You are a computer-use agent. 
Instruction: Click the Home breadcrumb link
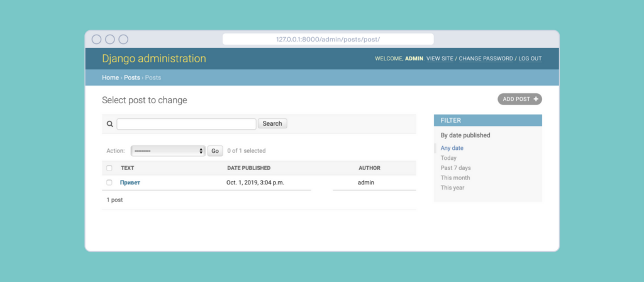[x=110, y=77]
